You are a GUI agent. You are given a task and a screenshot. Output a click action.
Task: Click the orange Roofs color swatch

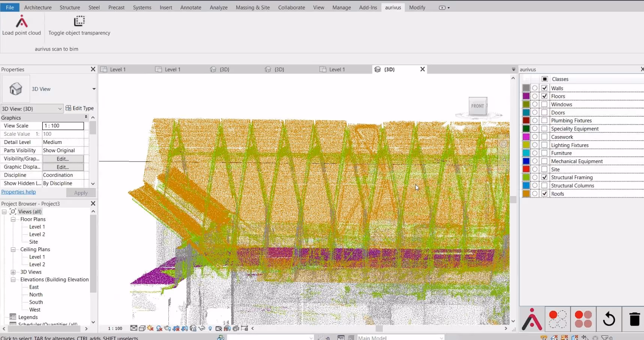click(526, 194)
